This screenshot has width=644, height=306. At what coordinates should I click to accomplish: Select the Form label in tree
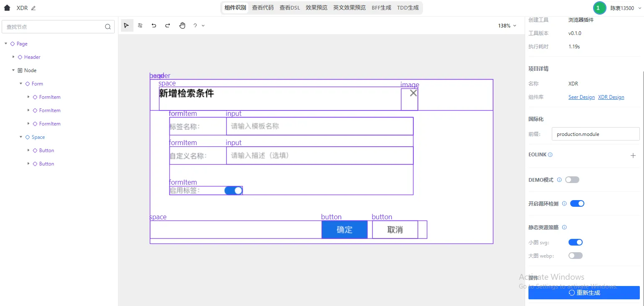(x=37, y=84)
